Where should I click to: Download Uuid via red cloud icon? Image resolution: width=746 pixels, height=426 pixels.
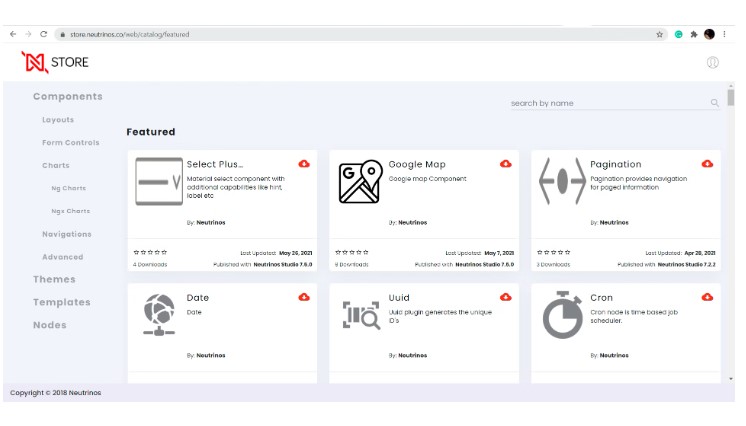506,297
